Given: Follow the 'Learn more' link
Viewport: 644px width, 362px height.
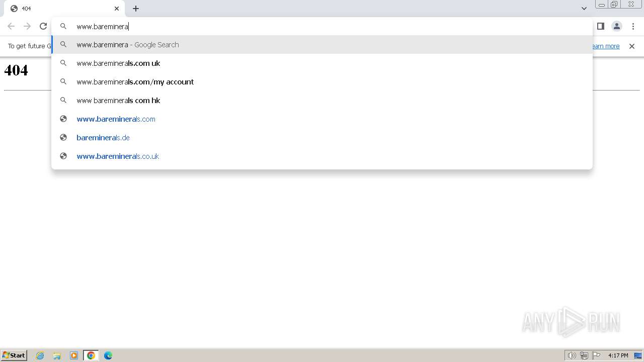Looking at the screenshot, I should 606,46.
